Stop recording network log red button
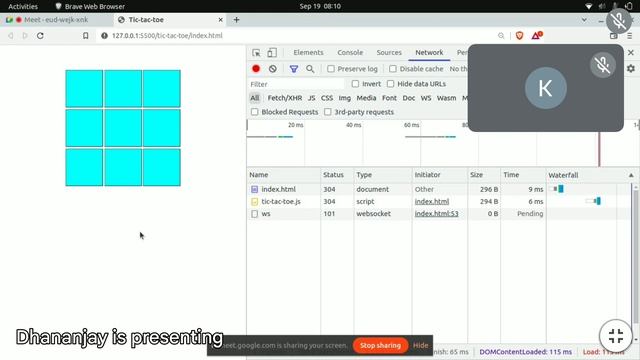The height and width of the screenshot is (360, 640). point(256,69)
